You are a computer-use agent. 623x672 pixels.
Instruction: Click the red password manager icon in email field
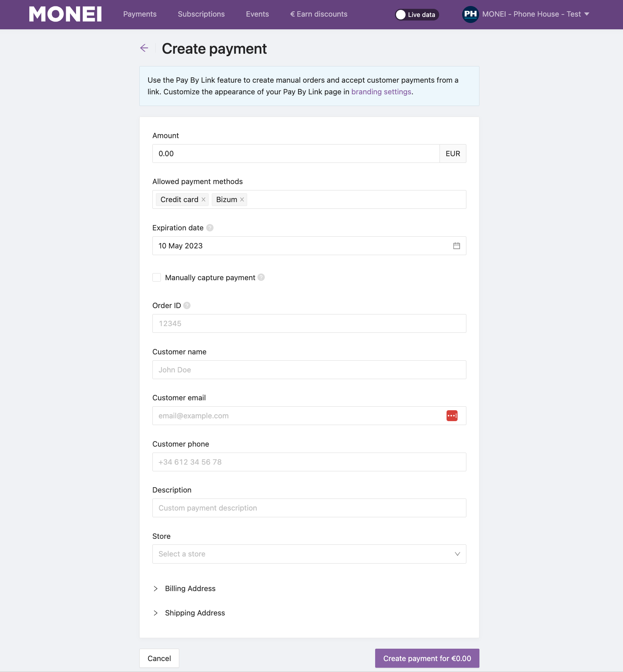click(x=452, y=416)
